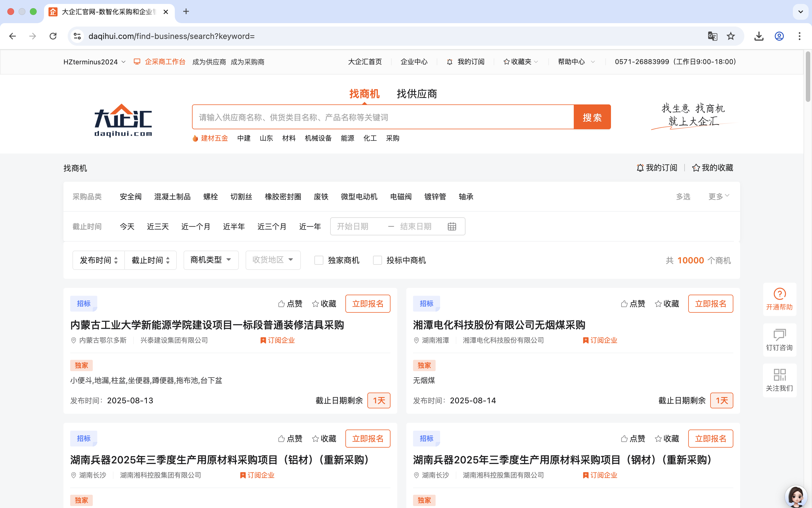This screenshot has height=508, width=812.
Task: Expand HZterminus2024 account dropdown
Action: [x=95, y=62]
